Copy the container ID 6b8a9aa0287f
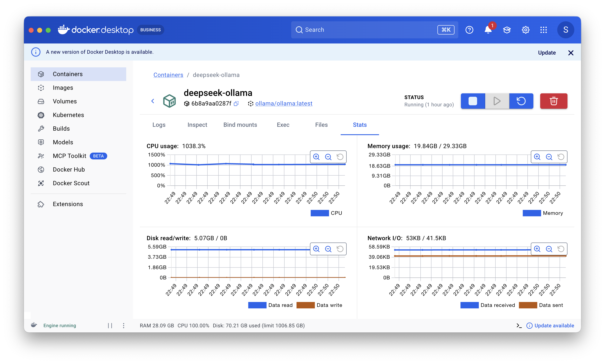The image size is (605, 364). click(x=236, y=104)
